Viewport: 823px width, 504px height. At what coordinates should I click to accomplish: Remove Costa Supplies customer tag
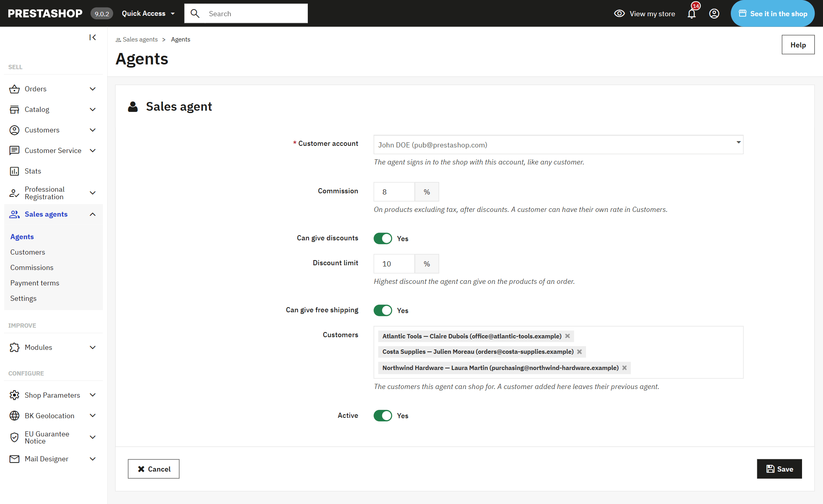point(579,352)
